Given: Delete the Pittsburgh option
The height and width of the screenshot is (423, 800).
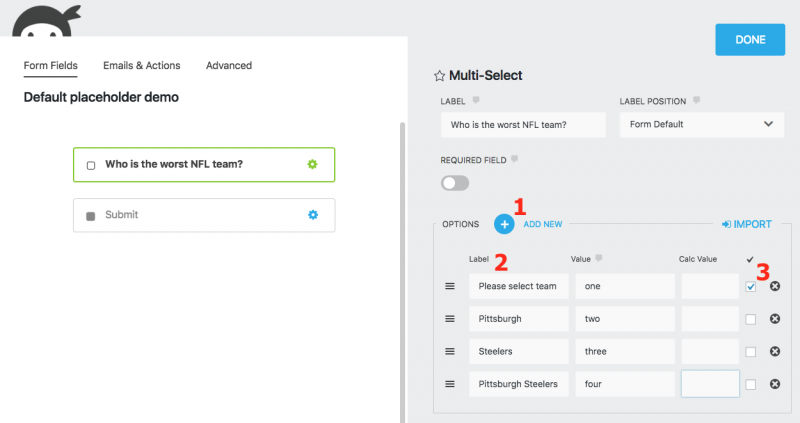Looking at the screenshot, I should (774, 319).
